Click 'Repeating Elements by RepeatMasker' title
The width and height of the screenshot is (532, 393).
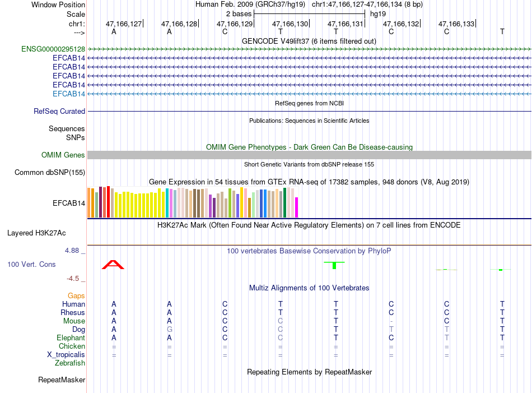(x=310, y=372)
